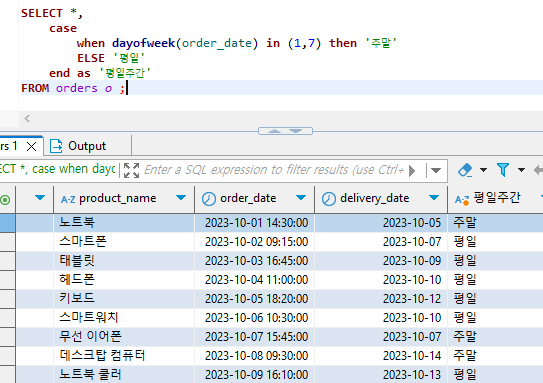Viewport: 543px width, 383px height.
Task: Open order_date column filter dropdown
Action: (301, 198)
